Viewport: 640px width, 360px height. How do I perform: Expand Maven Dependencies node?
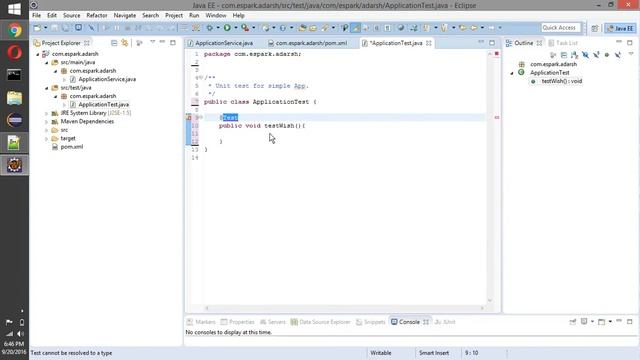pyautogui.click(x=47, y=122)
